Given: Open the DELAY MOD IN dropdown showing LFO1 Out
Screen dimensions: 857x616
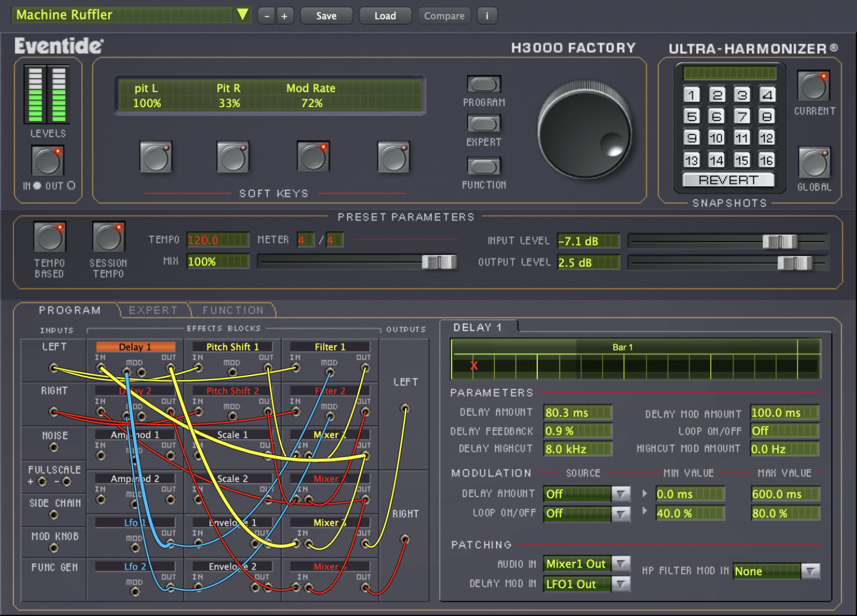Looking at the screenshot, I should coord(621,584).
